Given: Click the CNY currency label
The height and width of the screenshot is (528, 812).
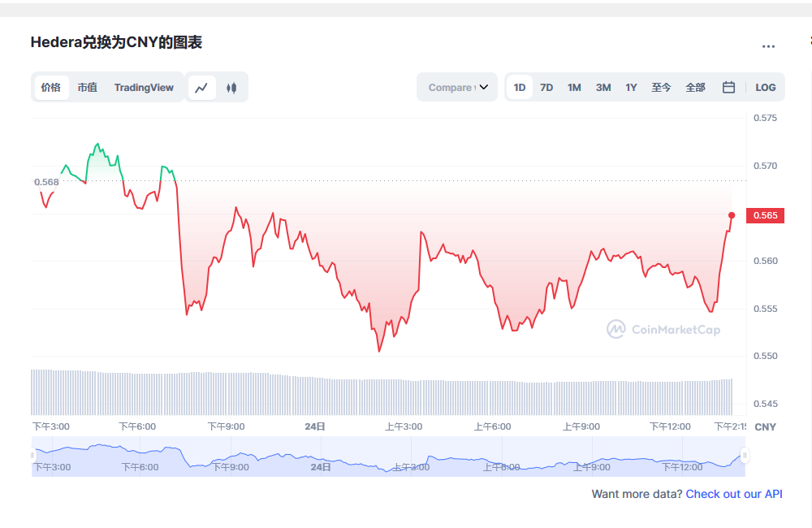Looking at the screenshot, I should pos(766,427).
